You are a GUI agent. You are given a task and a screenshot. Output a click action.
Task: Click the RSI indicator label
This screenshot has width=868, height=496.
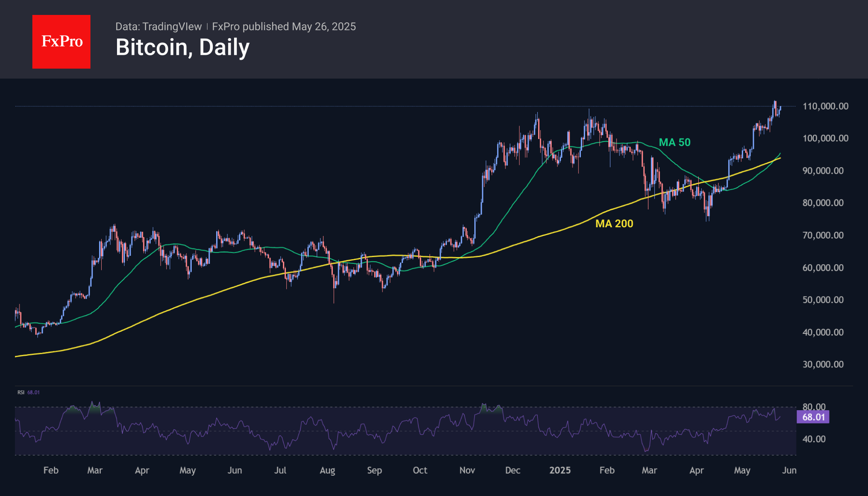pyautogui.click(x=21, y=392)
